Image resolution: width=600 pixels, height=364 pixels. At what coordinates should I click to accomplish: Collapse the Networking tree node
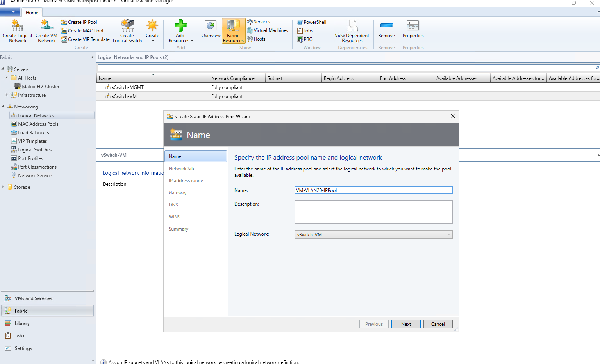(x=3, y=107)
